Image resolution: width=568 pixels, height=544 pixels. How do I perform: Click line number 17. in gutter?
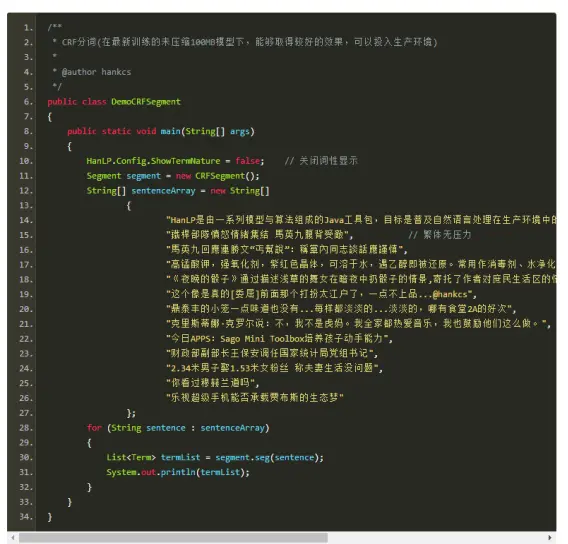point(26,265)
